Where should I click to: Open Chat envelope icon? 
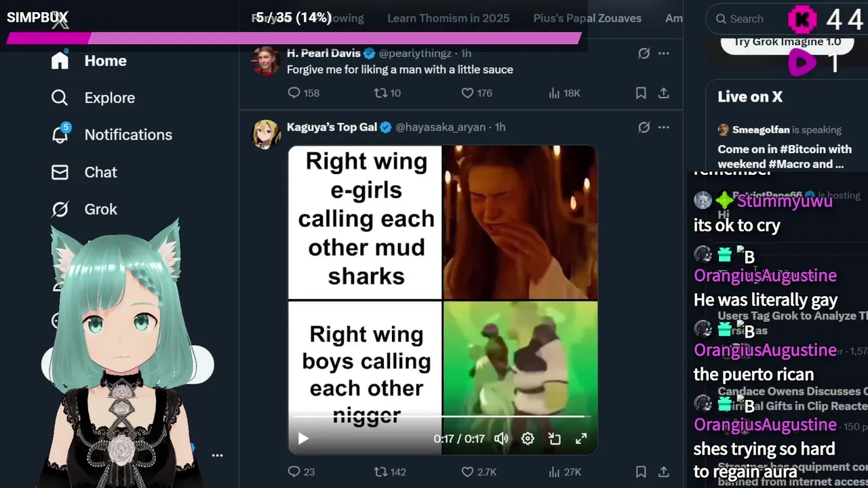[60, 172]
